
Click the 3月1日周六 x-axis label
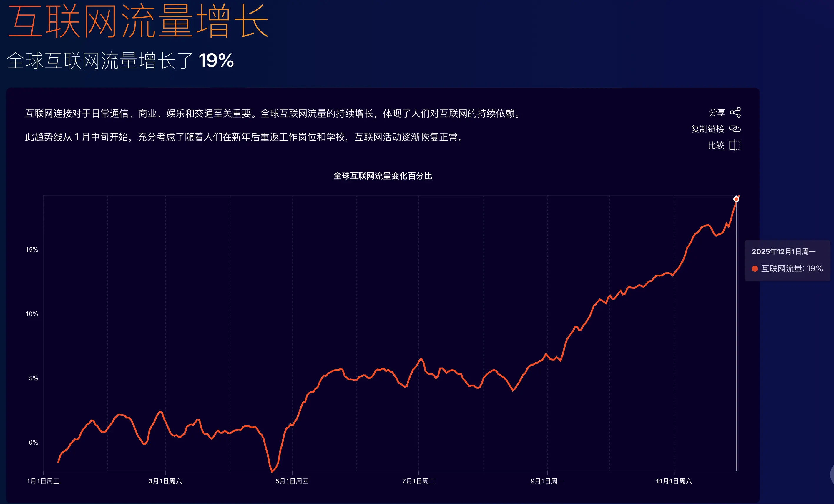click(165, 481)
